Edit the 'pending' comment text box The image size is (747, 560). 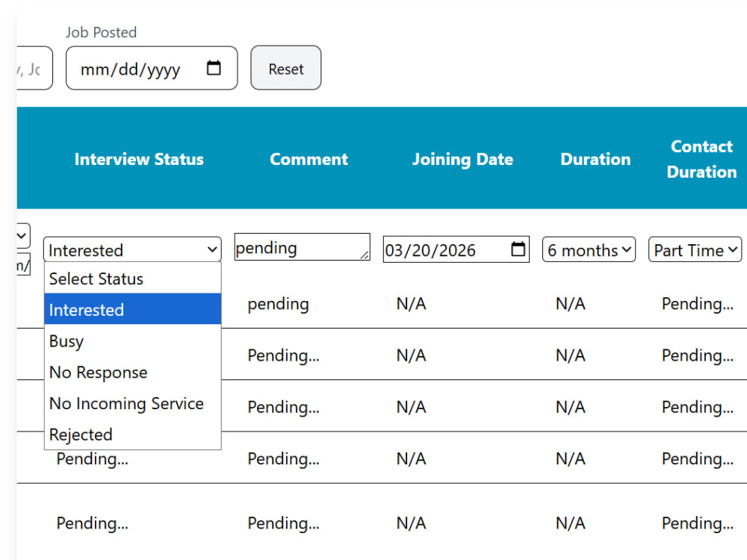302,246
